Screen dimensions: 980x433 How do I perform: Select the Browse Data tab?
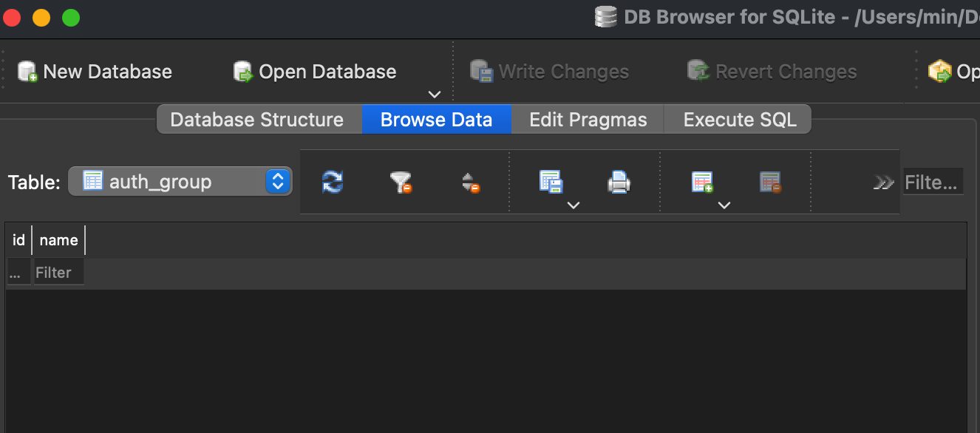click(436, 120)
